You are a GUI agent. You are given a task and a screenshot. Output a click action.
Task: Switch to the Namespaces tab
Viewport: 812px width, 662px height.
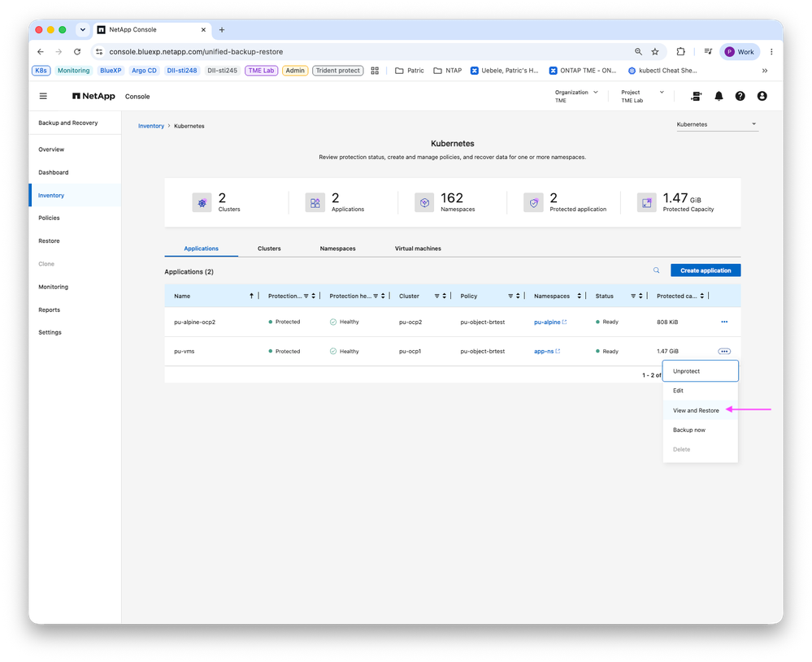click(337, 249)
